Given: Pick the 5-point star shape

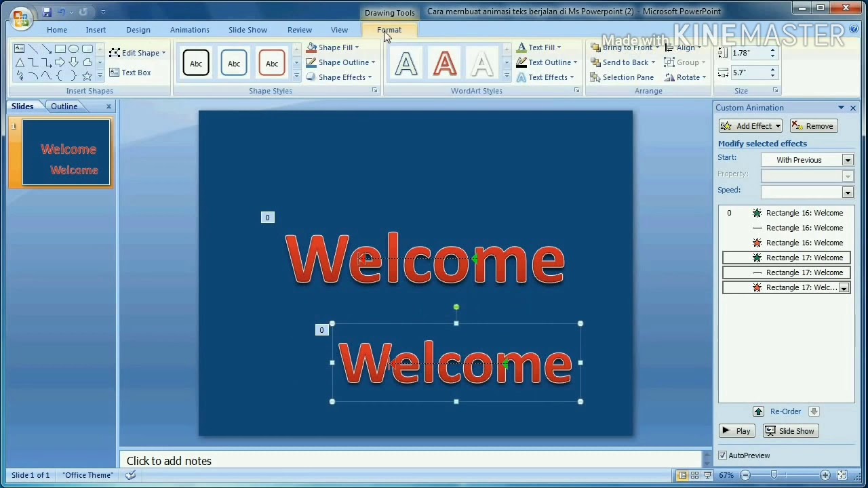Looking at the screenshot, I should pos(87,76).
